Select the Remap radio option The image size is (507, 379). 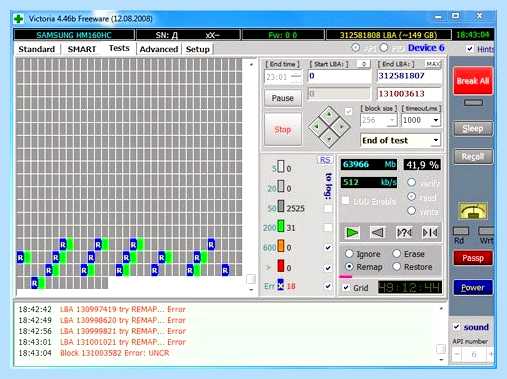coord(349,267)
